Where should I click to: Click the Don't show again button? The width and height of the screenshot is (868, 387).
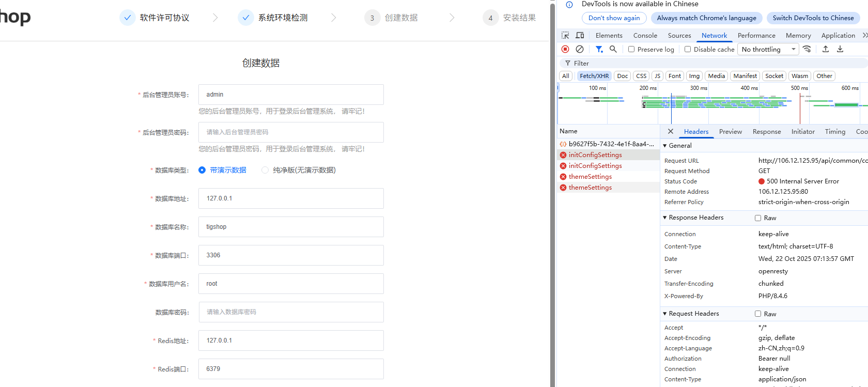point(614,18)
